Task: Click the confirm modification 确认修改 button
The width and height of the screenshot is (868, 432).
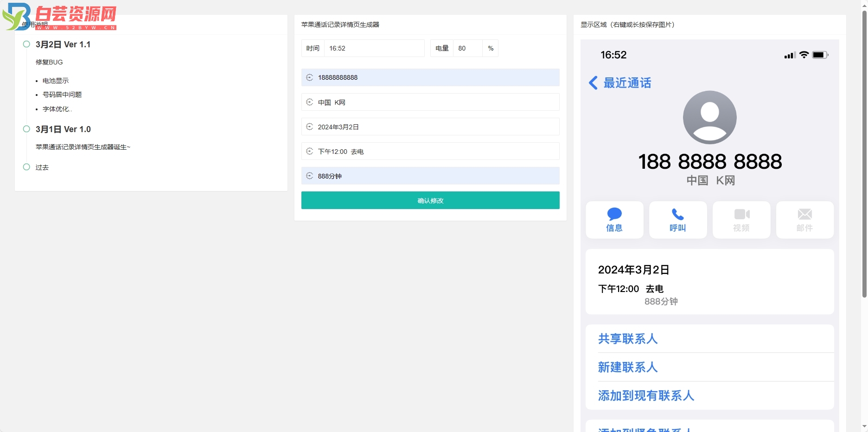Action: (x=430, y=200)
